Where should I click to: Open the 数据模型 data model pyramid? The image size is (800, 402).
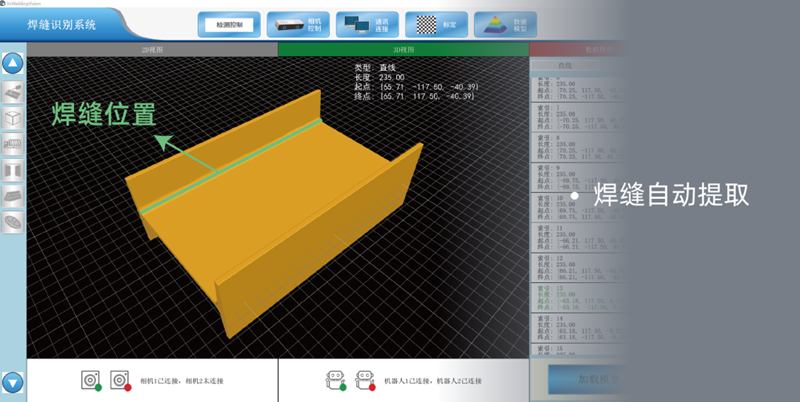pos(503,24)
